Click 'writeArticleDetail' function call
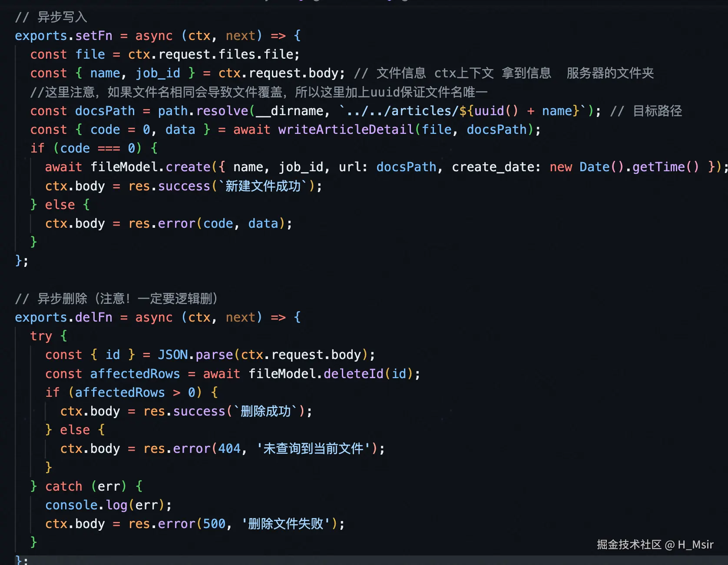This screenshot has width=728, height=565. click(346, 130)
